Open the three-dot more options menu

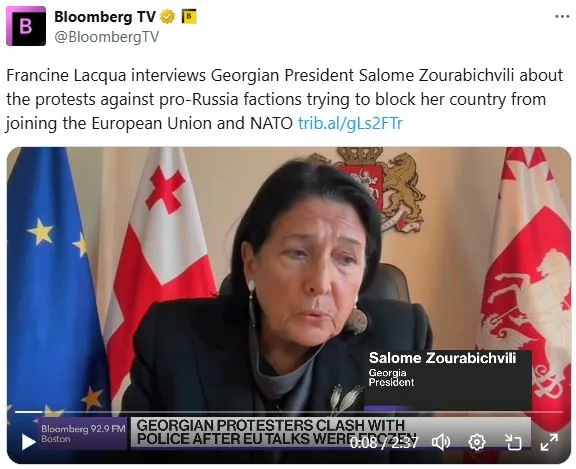click(562, 17)
